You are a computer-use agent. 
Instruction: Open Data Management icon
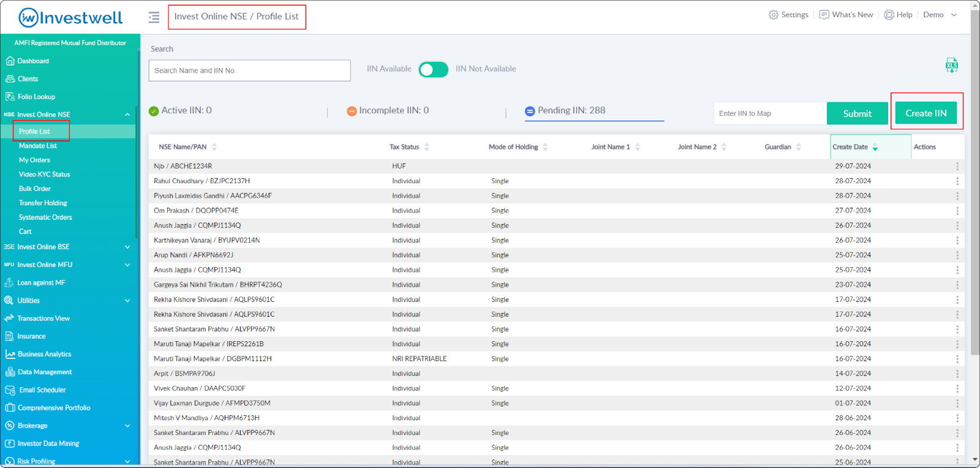click(10, 372)
